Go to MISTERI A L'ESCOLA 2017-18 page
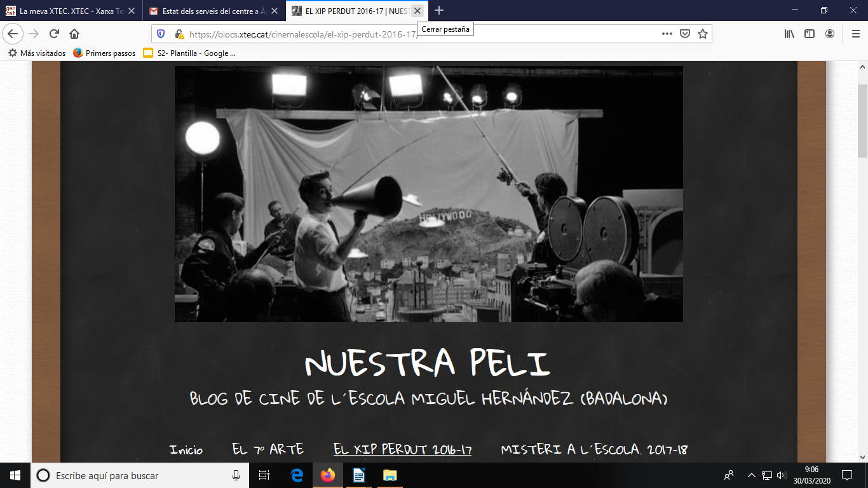This screenshot has height=488, width=868. click(593, 450)
